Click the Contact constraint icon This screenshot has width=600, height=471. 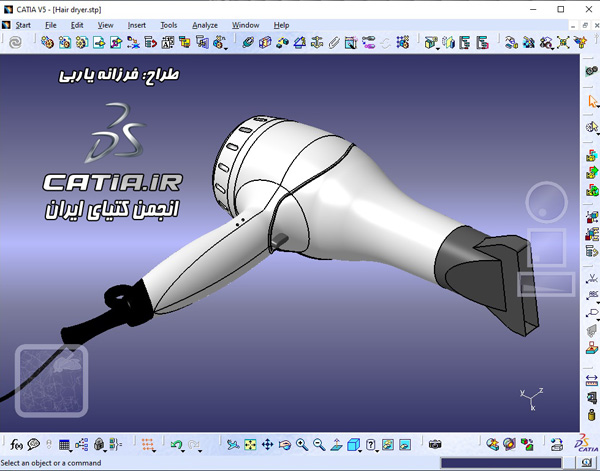[265, 42]
